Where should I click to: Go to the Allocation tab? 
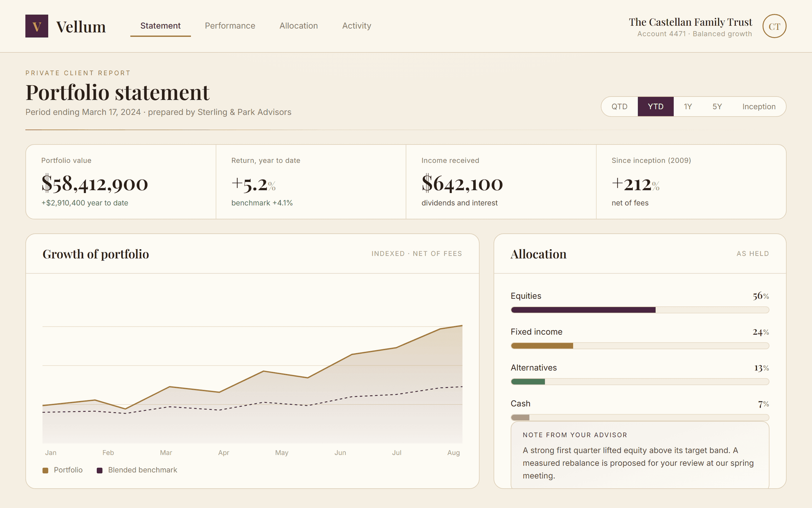(298, 26)
